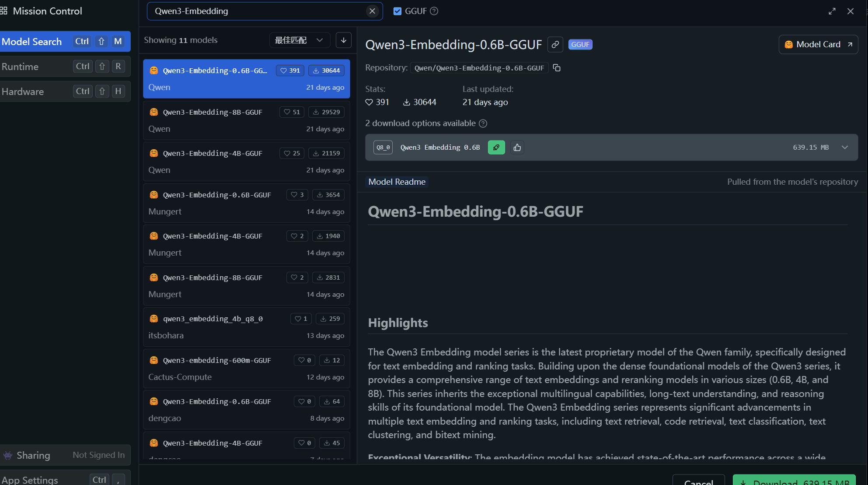
Task: Click the Mission Control grid icon
Action: (4, 11)
